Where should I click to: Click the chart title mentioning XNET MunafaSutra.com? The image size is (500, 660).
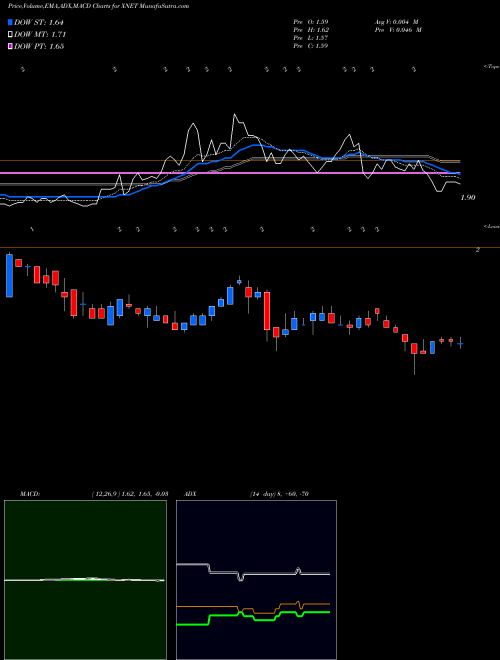[98, 6]
